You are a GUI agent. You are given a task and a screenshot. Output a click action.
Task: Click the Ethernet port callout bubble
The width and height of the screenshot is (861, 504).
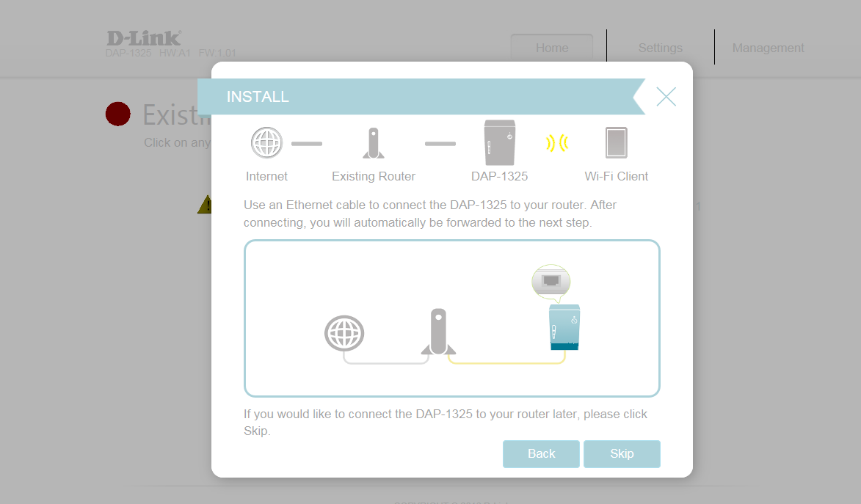pyautogui.click(x=551, y=282)
